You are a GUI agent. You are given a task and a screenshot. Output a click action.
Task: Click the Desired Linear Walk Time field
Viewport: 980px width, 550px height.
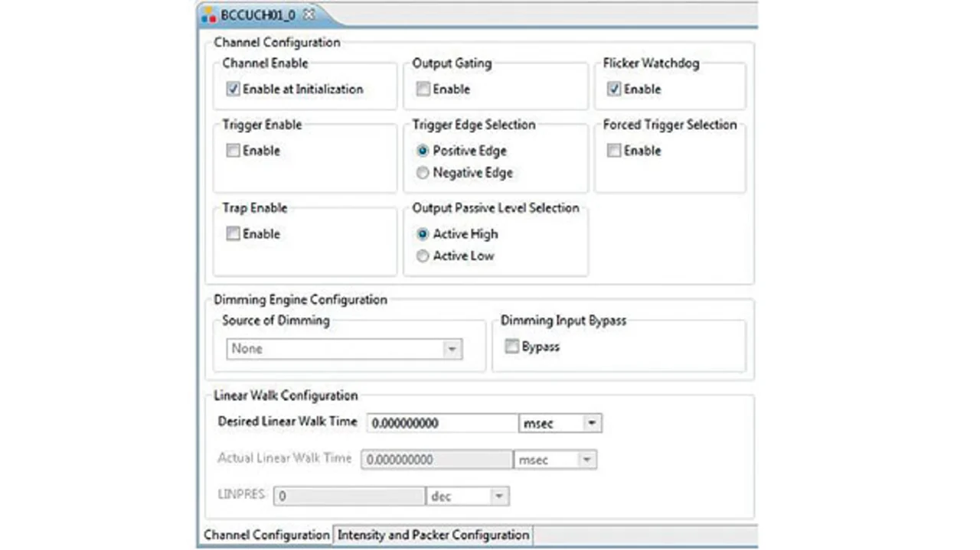click(442, 423)
